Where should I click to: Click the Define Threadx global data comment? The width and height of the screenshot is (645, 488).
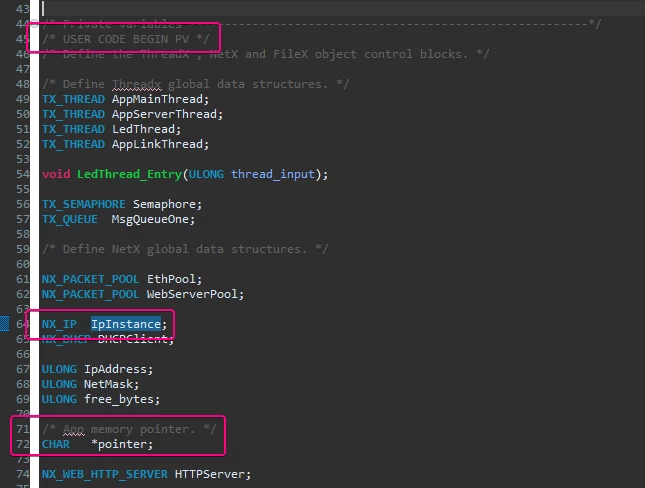[x=196, y=84]
